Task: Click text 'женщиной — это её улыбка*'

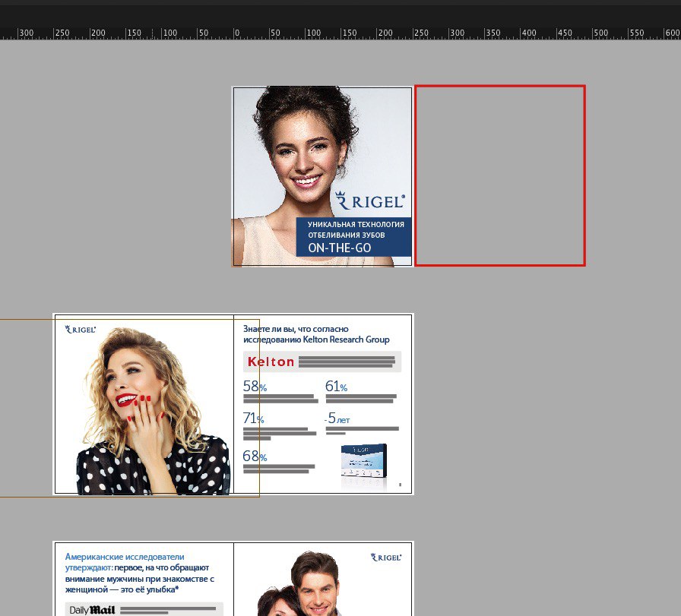Action: [x=122, y=589]
